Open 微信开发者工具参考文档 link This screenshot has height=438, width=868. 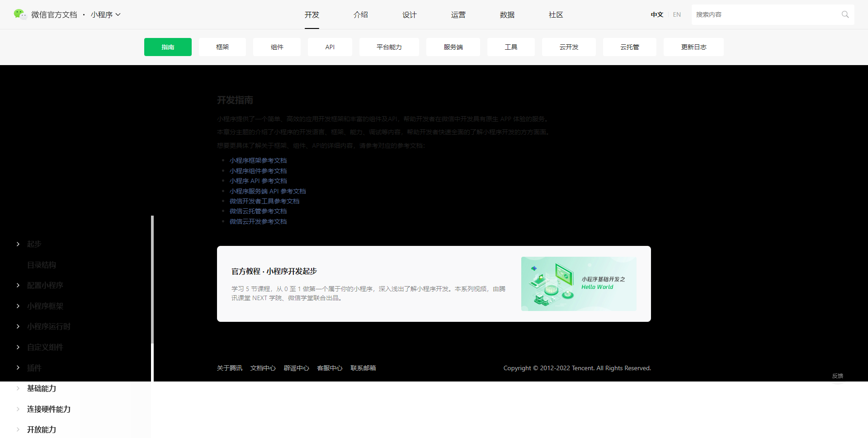pyautogui.click(x=264, y=201)
